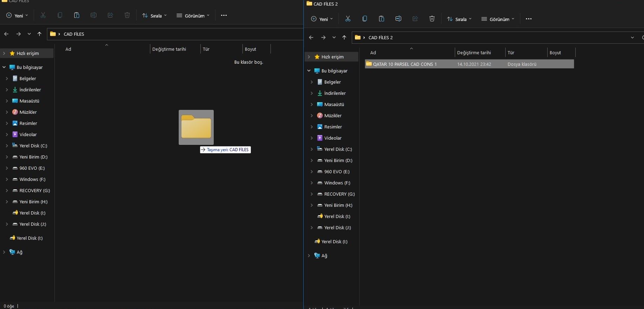Open the Sırala sort dropdown in left window

pos(154,15)
